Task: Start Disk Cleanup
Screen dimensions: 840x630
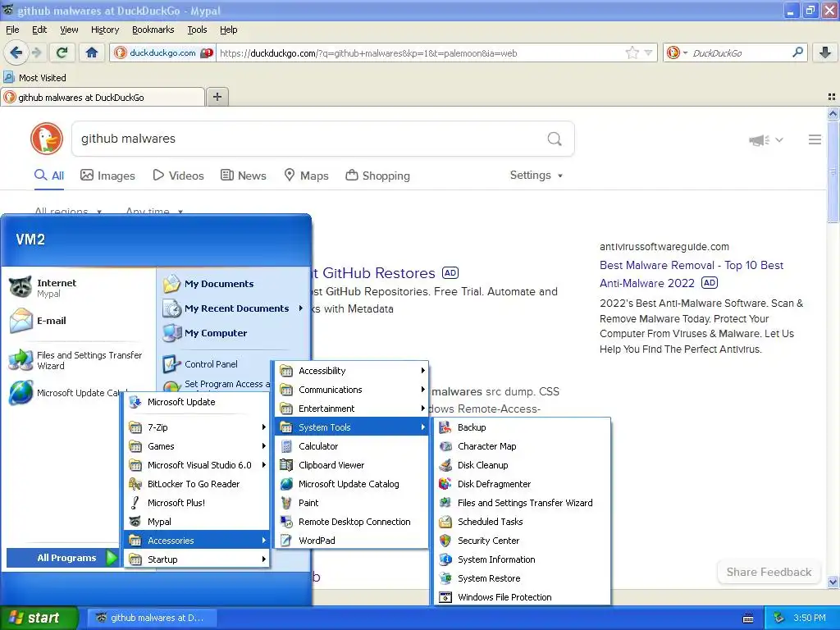Action: (520, 465)
